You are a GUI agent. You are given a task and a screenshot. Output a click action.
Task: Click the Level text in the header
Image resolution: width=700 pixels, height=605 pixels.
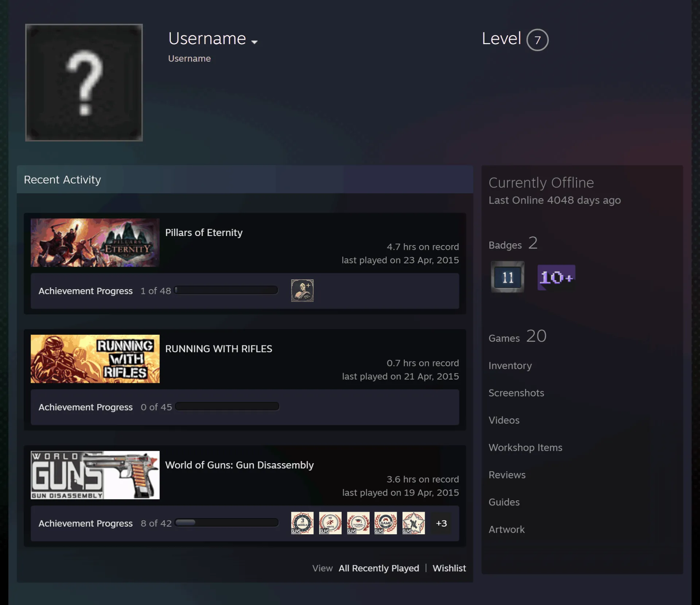502,39
